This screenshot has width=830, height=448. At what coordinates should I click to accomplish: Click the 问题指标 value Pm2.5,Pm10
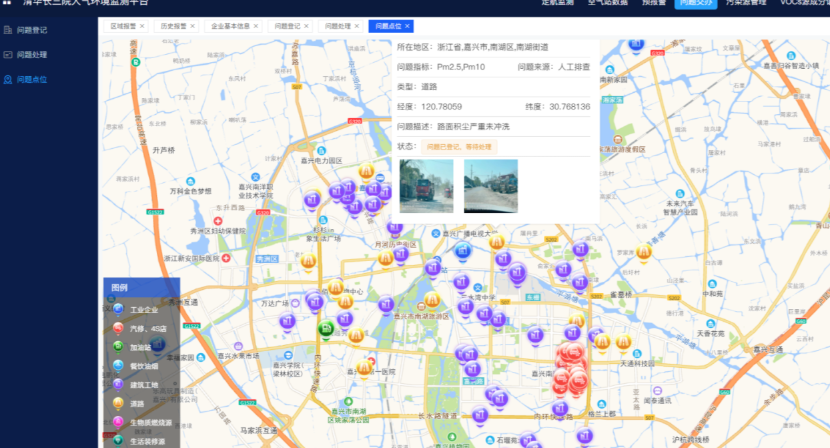point(461,67)
